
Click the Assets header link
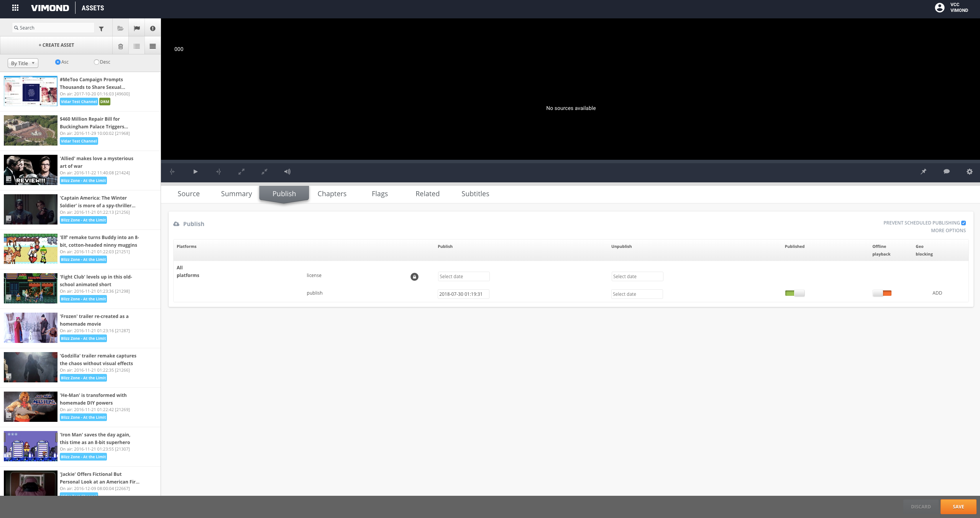93,8
